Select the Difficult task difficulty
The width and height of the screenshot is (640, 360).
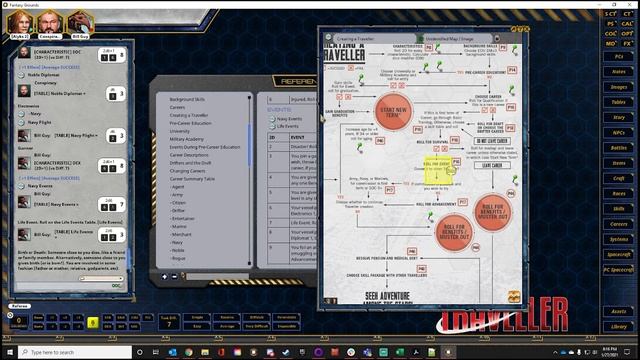(257, 318)
